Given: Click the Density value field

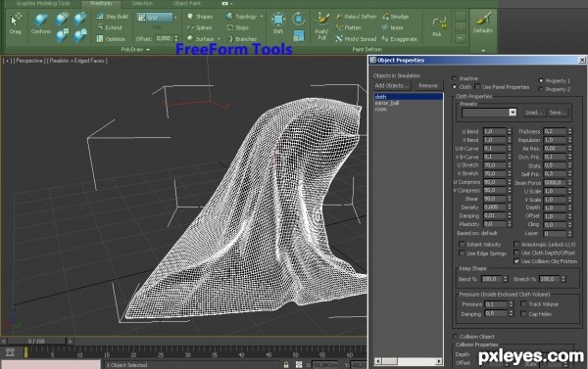Looking at the screenshot, I should click(x=495, y=208).
